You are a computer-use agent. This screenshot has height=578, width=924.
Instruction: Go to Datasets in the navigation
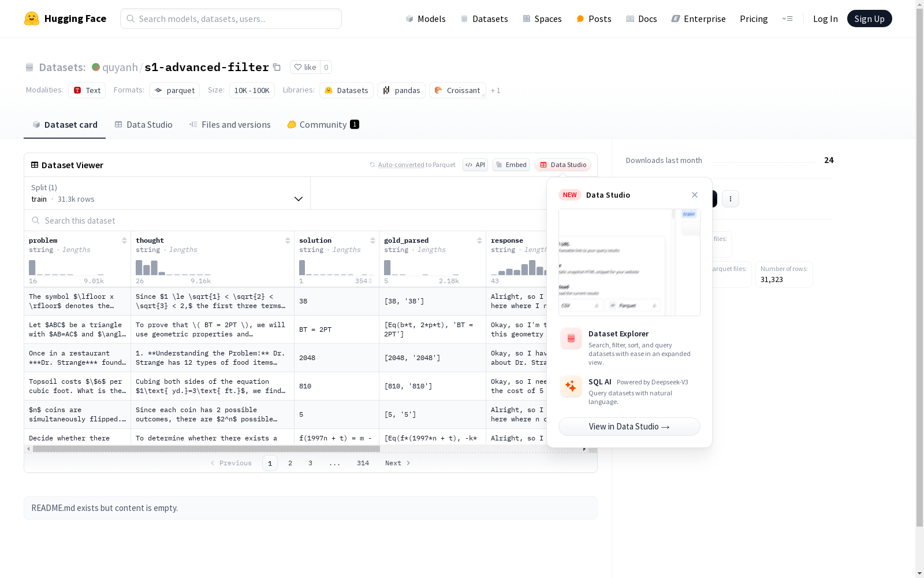point(484,18)
